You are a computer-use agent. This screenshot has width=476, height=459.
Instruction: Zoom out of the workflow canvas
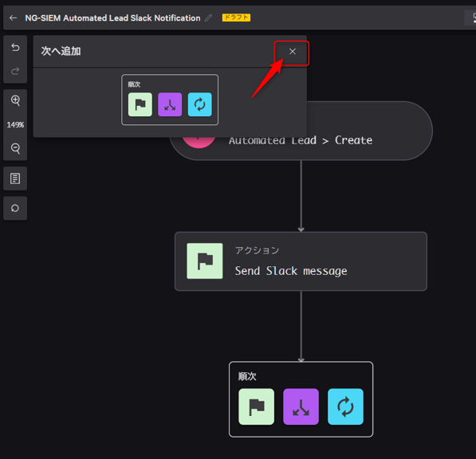coord(15,148)
